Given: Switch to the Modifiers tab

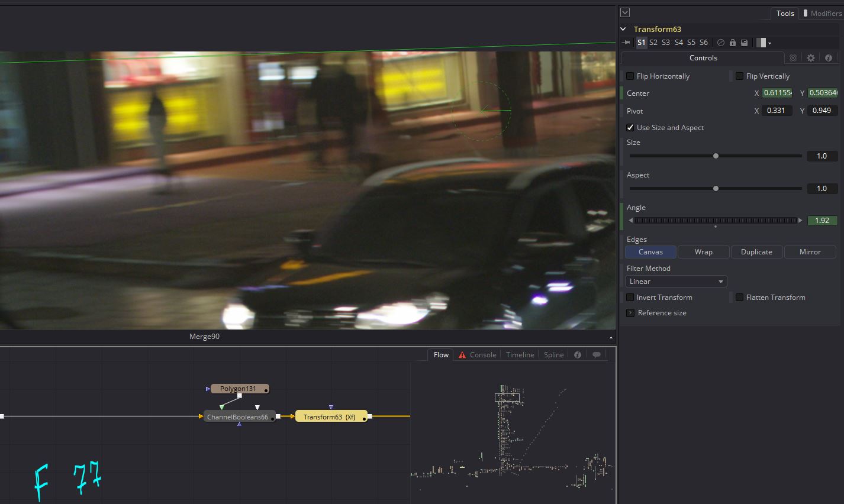Looking at the screenshot, I should tap(822, 13).
